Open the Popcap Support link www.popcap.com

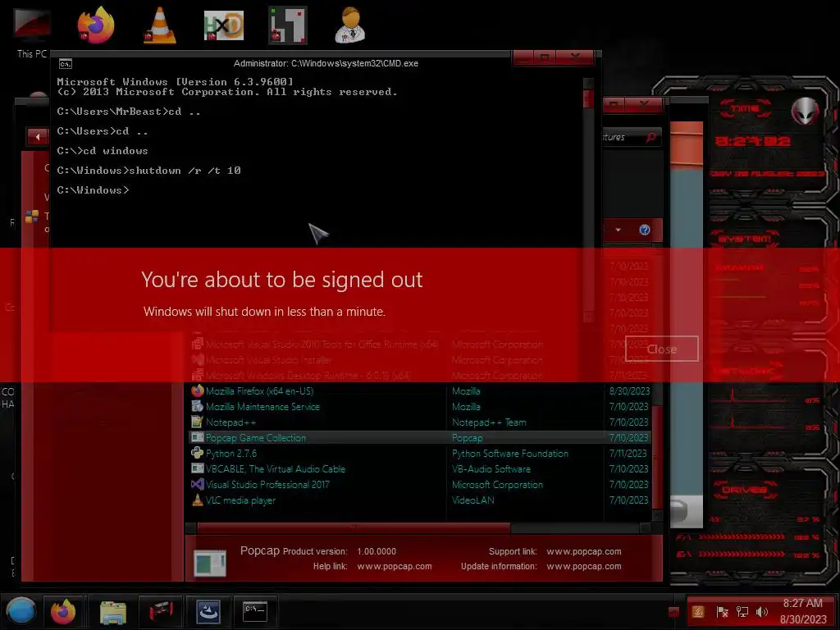(x=584, y=551)
